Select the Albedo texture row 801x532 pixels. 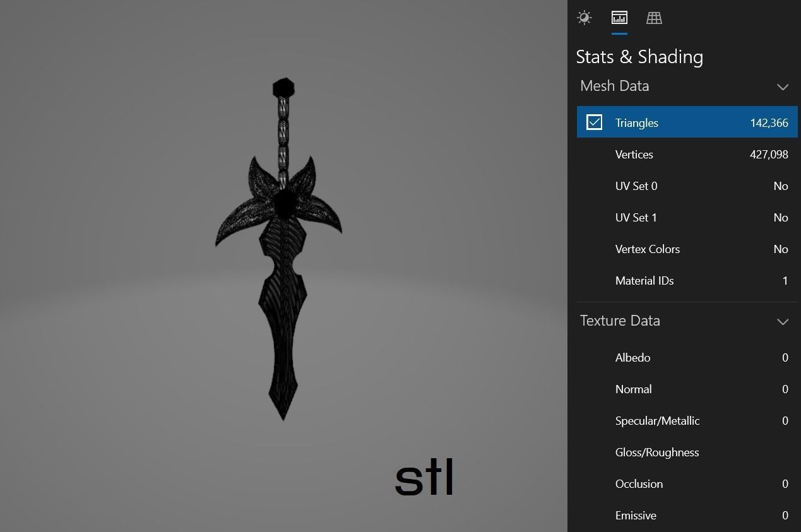(x=687, y=357)
